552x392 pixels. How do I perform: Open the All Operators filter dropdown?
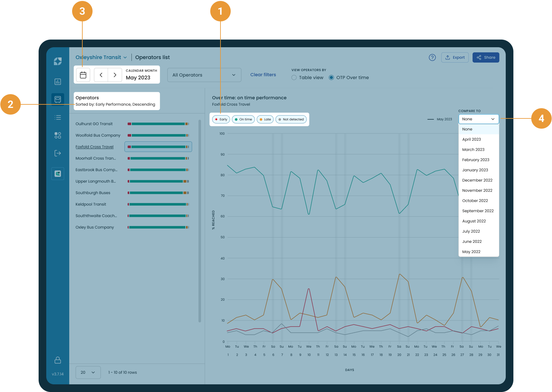pyautogui.click(x=204, y=75)
